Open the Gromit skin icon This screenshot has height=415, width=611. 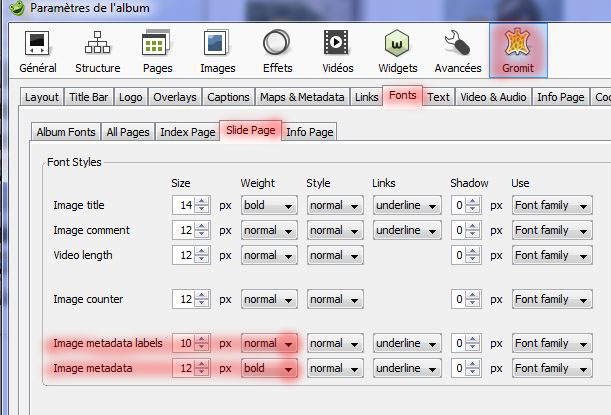coord(517,50)
